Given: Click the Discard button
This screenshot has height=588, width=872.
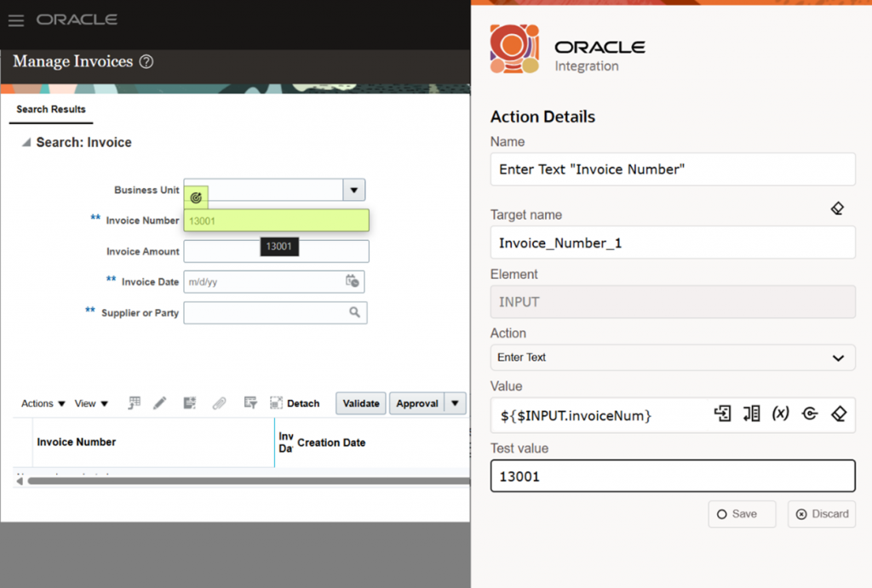Looking at the screenshot, I should tap(822, 514).
